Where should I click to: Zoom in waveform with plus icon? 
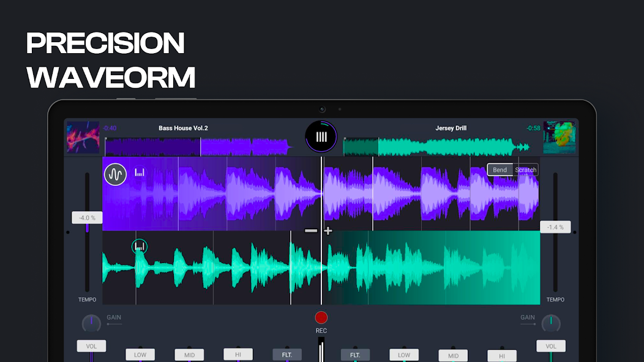328,231
